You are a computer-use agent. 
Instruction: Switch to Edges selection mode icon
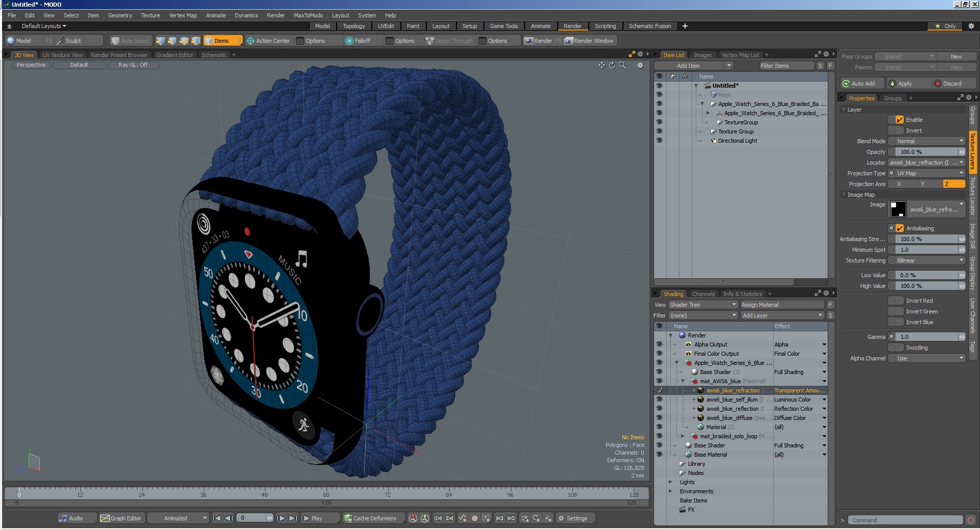click(172, 41)
